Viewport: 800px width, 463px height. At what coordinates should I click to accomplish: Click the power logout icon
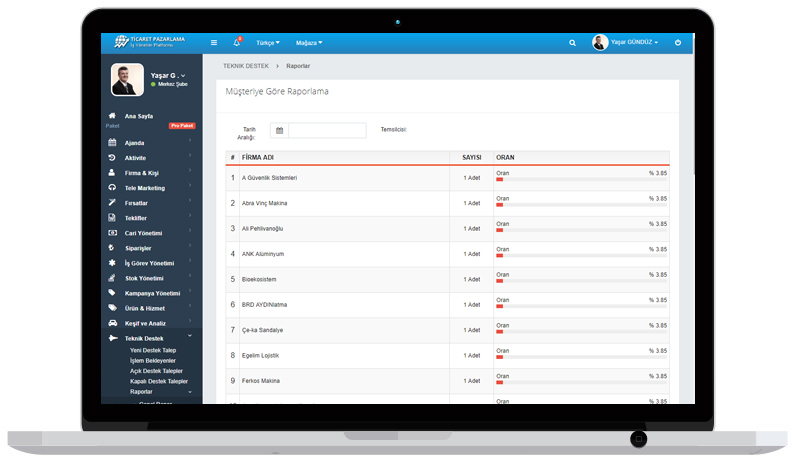click(678, 42)
